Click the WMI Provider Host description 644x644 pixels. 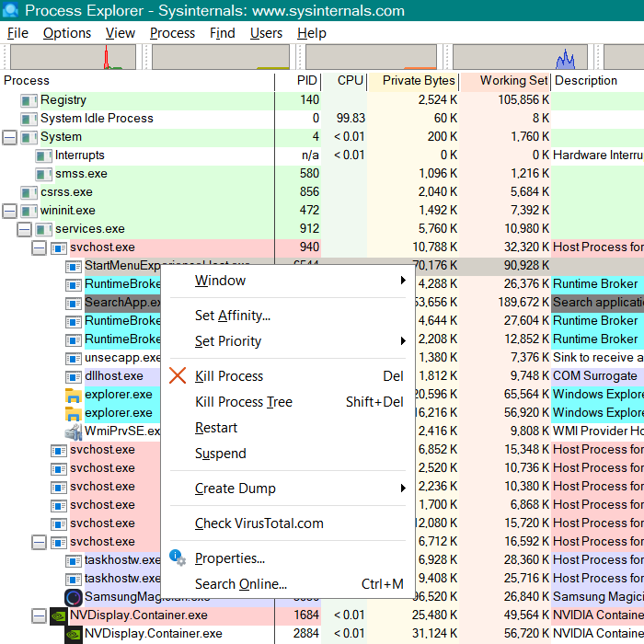pyautogui.click(x=598, y=431)
